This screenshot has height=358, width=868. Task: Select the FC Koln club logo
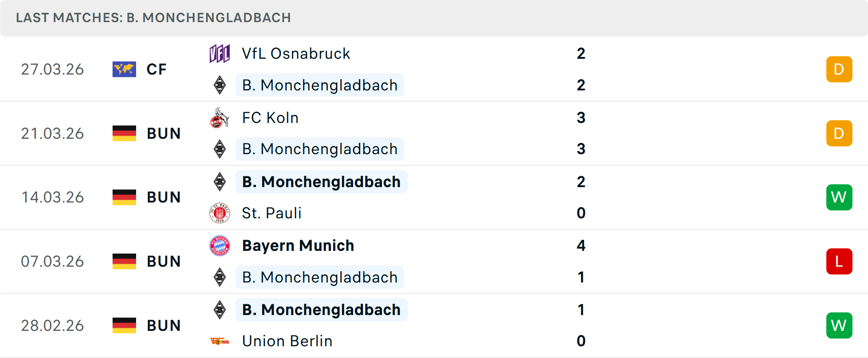[x=220, y=117]
